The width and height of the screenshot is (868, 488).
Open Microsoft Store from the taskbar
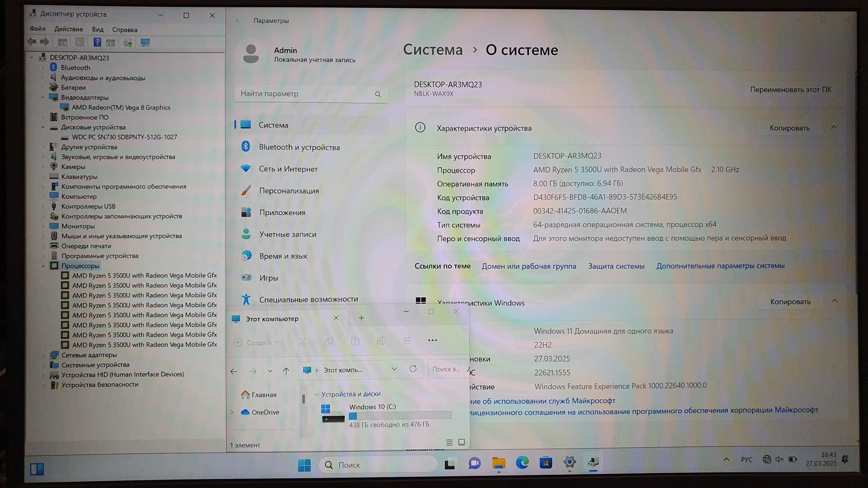click(x=546, y=463)
